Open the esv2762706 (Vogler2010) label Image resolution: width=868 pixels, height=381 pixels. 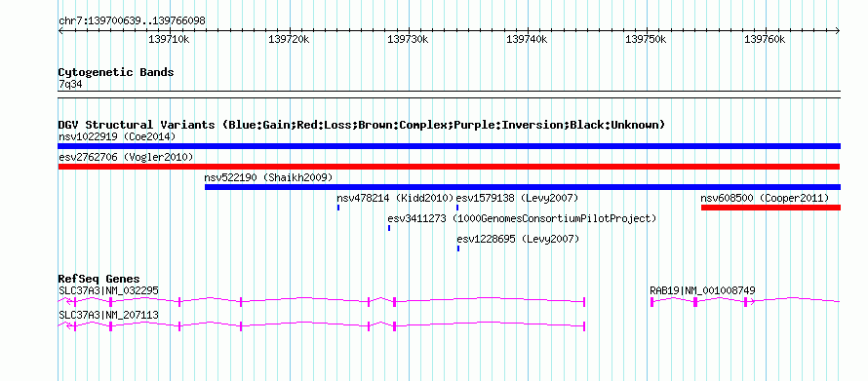coord(126,158)
